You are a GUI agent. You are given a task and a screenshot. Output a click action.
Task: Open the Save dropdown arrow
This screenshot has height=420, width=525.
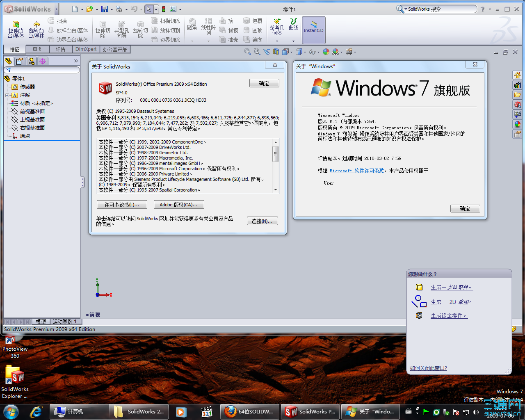112,9
